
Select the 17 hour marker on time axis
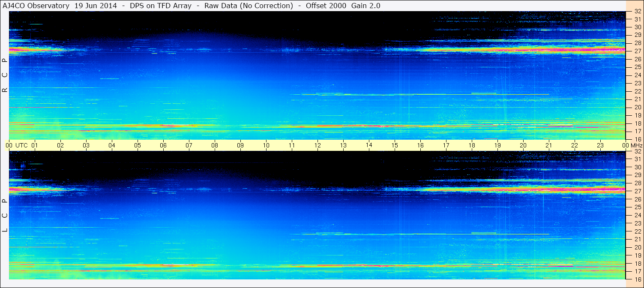click(446, 145)
